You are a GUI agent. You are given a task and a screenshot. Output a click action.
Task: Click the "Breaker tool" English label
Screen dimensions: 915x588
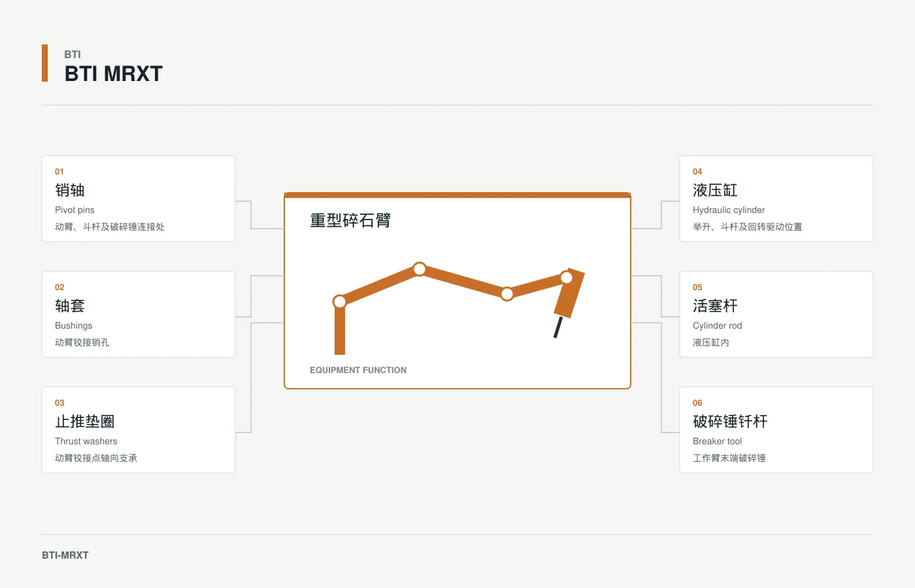(x=718, y=441)
